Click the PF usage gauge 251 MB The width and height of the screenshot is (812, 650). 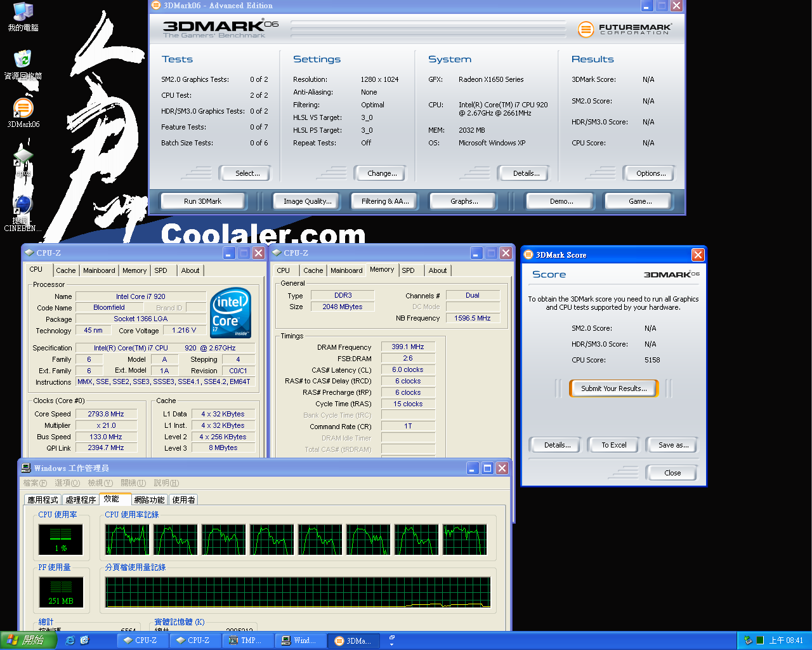[x=61, y=592]
